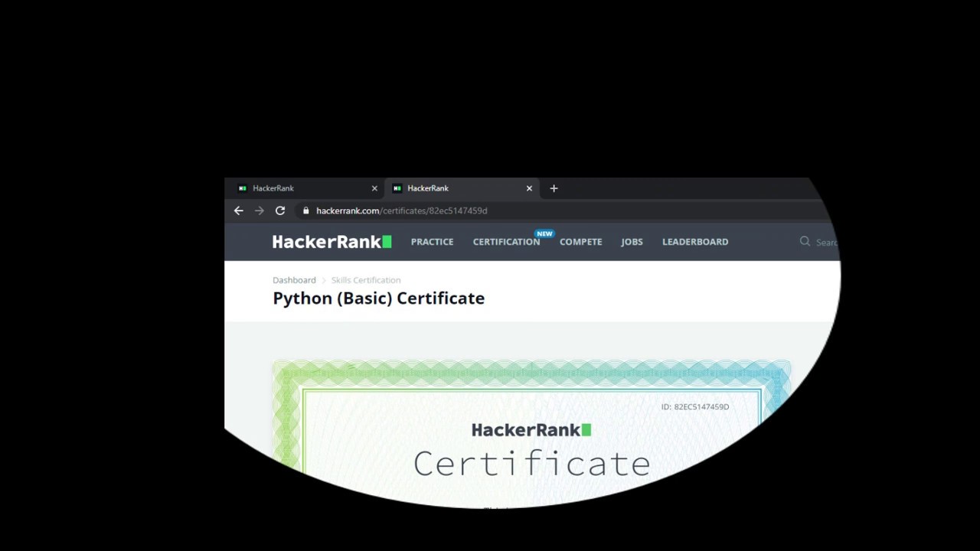Click the padlock site security icon
This screenshot has height=551, width=980.
coord(305,210)
